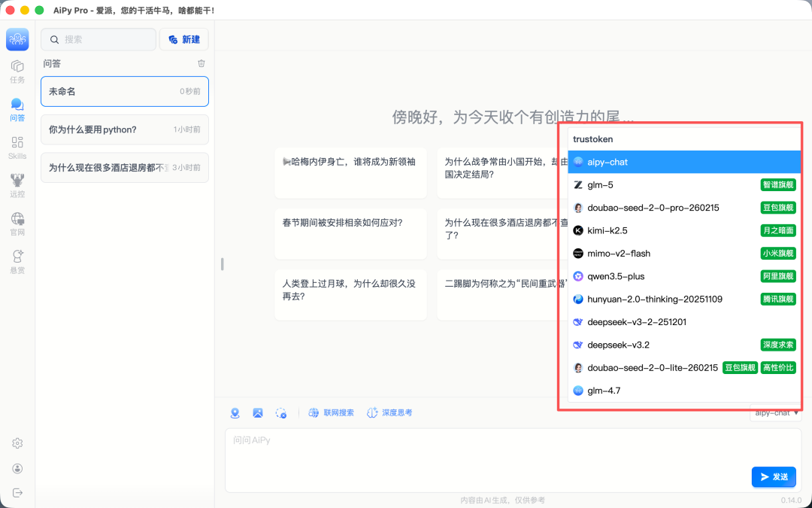Switch to the 问答 Q&A sidebar section

(17, 109)
